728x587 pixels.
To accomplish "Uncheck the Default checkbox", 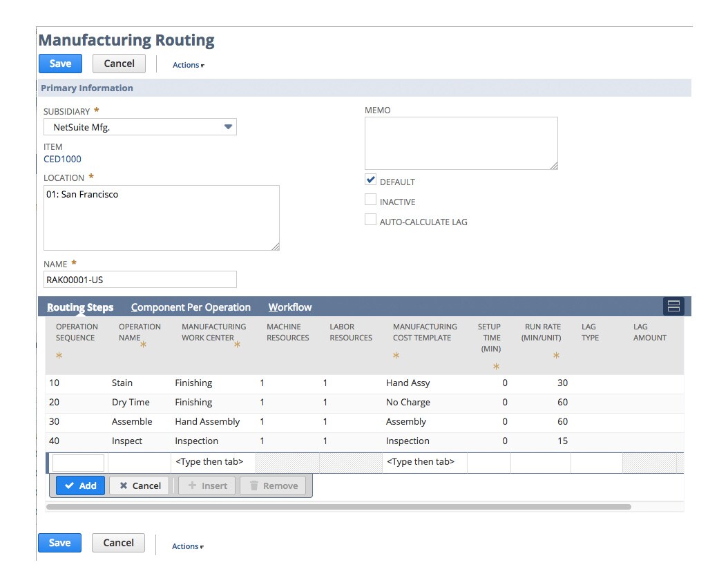I will click(370, 180).
